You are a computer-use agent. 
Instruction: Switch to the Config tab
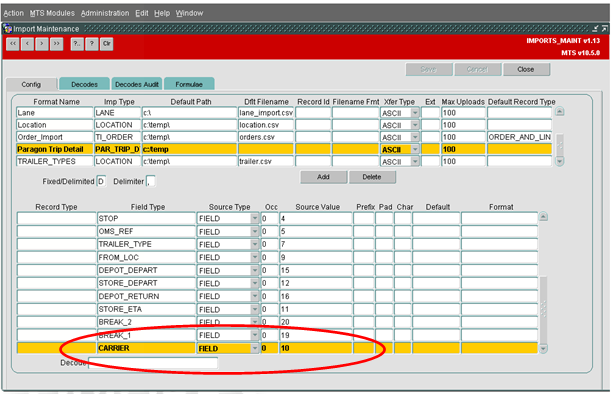[x=31, y=84]
